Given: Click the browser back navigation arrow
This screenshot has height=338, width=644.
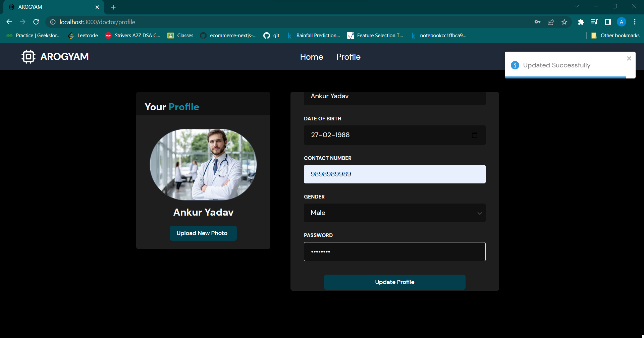Looking at the screenshot, I should pyautogui.click(x=9, y=22).
